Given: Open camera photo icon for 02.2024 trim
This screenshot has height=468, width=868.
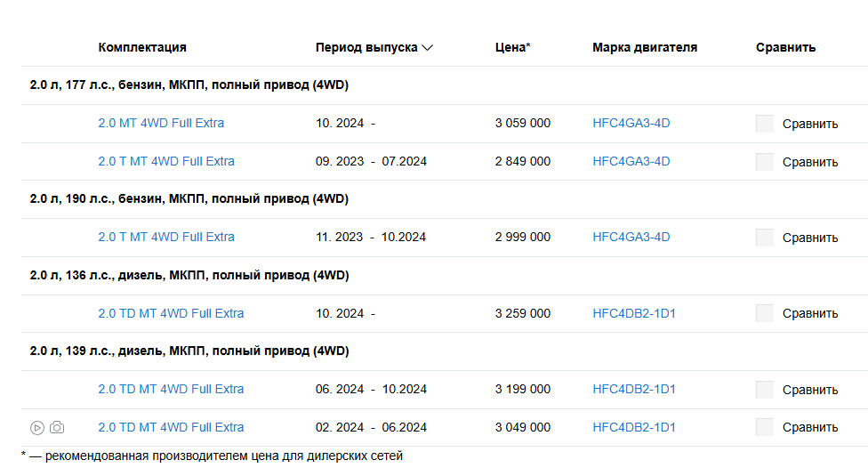Looking at the screenshot, I should click(57, 428).
